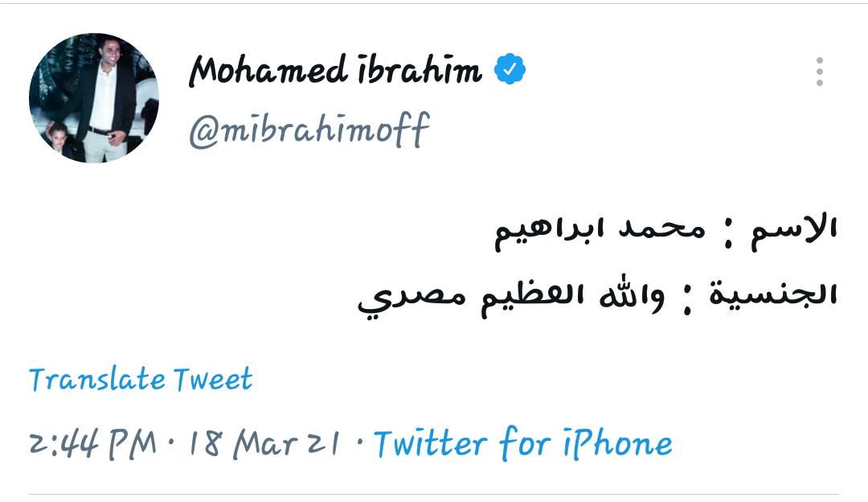The height and width of the screenshot is (502, 868).
Task: Click the word Translate below the tweet
Action: pos(97,379)
